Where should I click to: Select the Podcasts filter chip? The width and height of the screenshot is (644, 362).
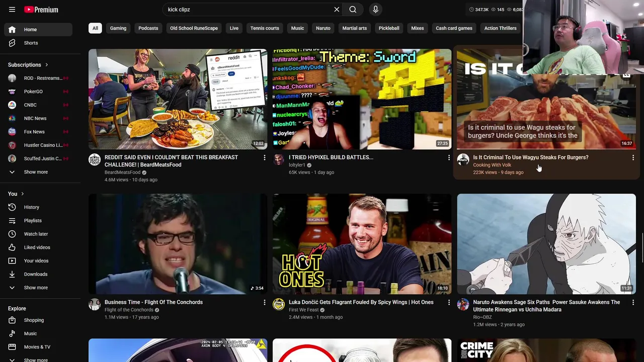(148, 28)
